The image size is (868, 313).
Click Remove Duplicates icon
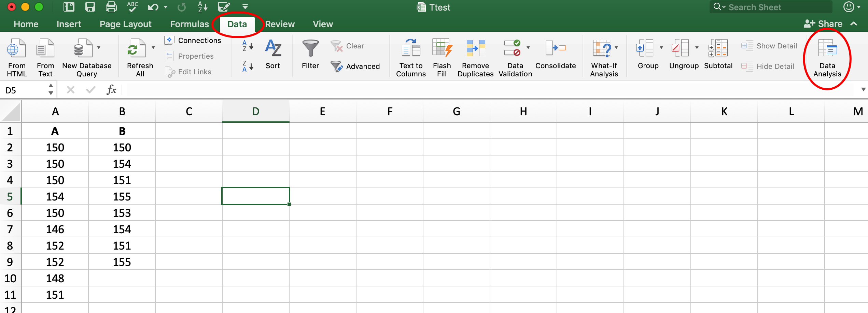[x=475, y=48]
